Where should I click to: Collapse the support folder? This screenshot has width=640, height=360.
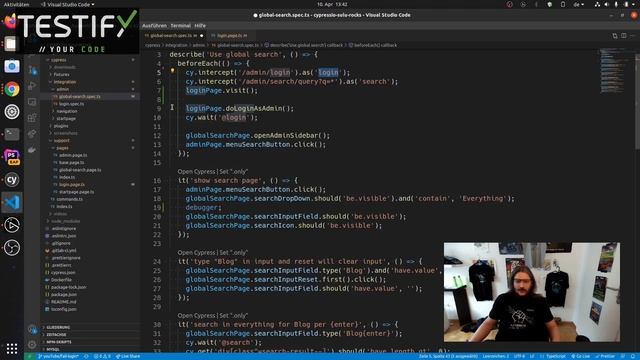(x=61, y=141)
